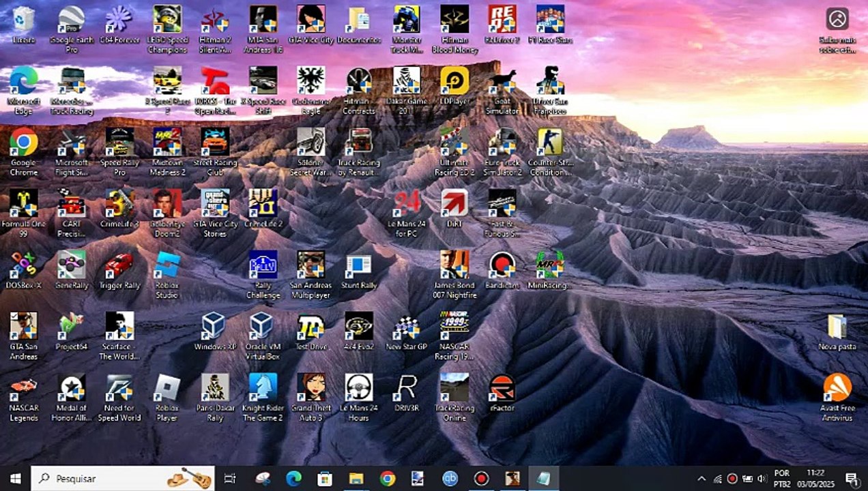This screenshot has width=868, height=491.
Task: Launch Google Chrome desktop shortcut
Action: tap(24, 152)
